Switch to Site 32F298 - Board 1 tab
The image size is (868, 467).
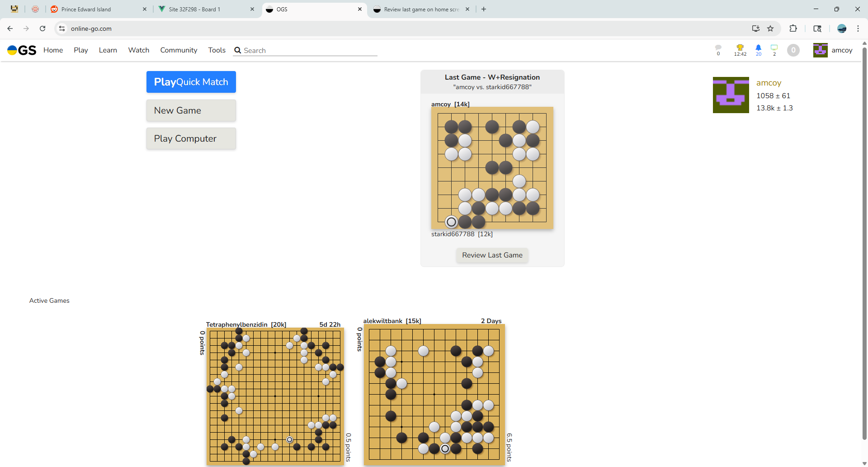point(194,9)
